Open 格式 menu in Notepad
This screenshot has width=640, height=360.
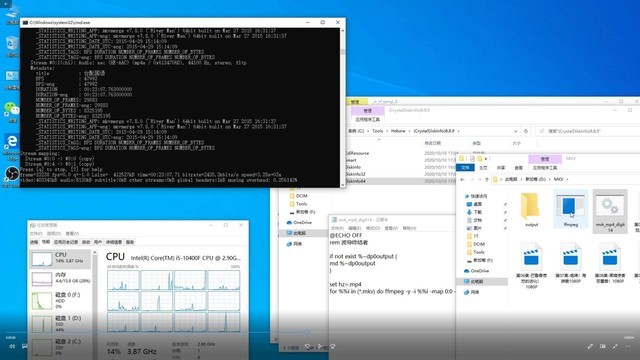point(373,228)
